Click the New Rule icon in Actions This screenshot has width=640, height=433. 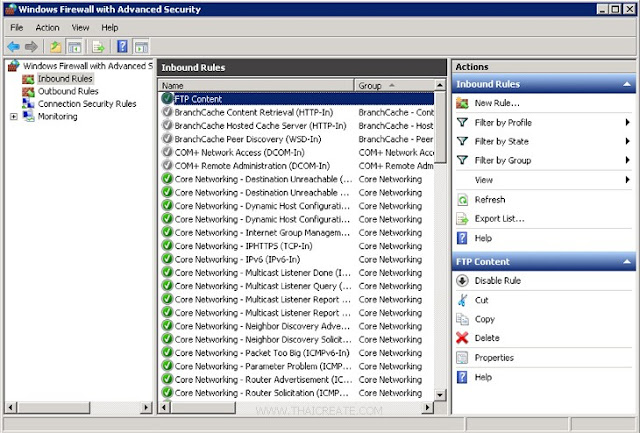(462, 103)
